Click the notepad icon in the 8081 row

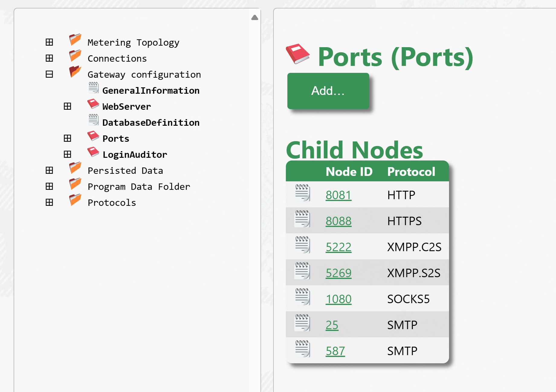pyautogui.click(x=302, y=193)
